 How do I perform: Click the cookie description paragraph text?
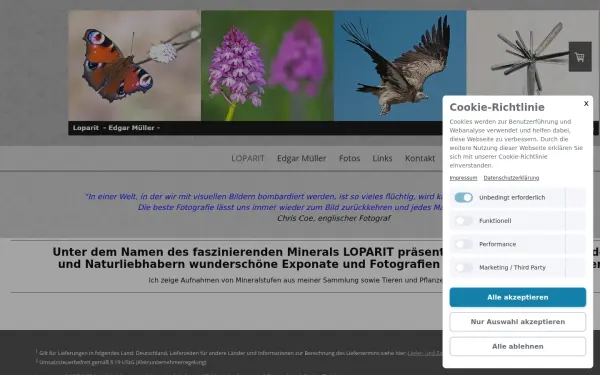click(516, 143)
